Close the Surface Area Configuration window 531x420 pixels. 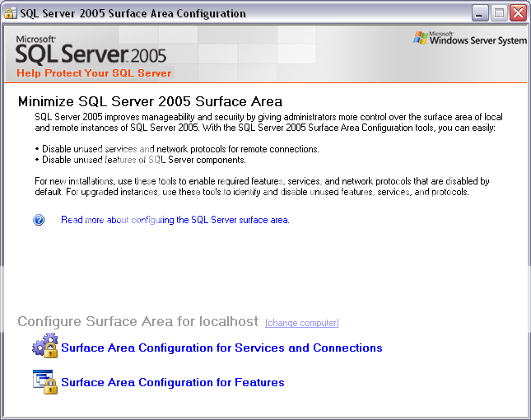tap(518, 13)
